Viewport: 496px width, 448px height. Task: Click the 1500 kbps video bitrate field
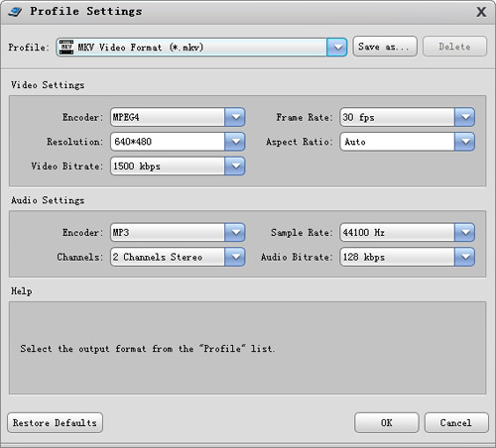coord(168,166)
